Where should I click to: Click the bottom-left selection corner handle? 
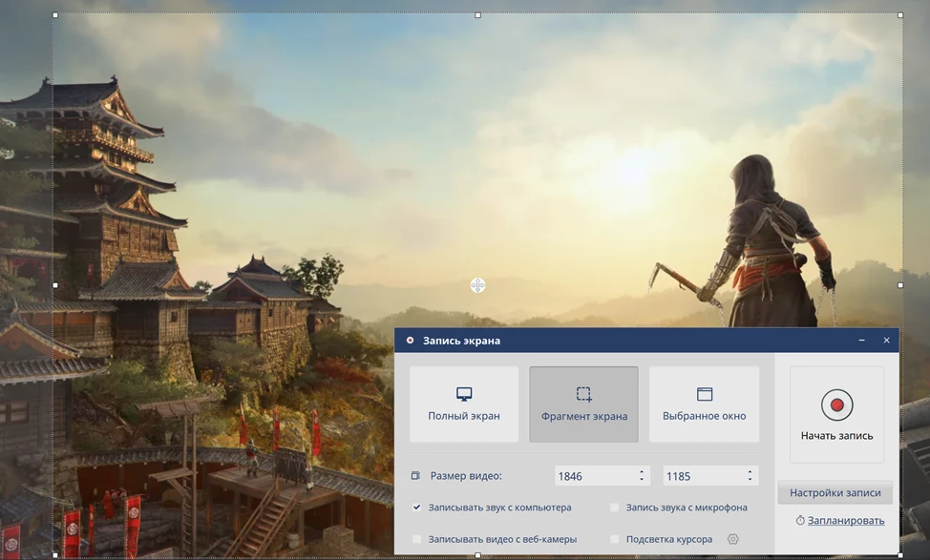click(55, 555)
